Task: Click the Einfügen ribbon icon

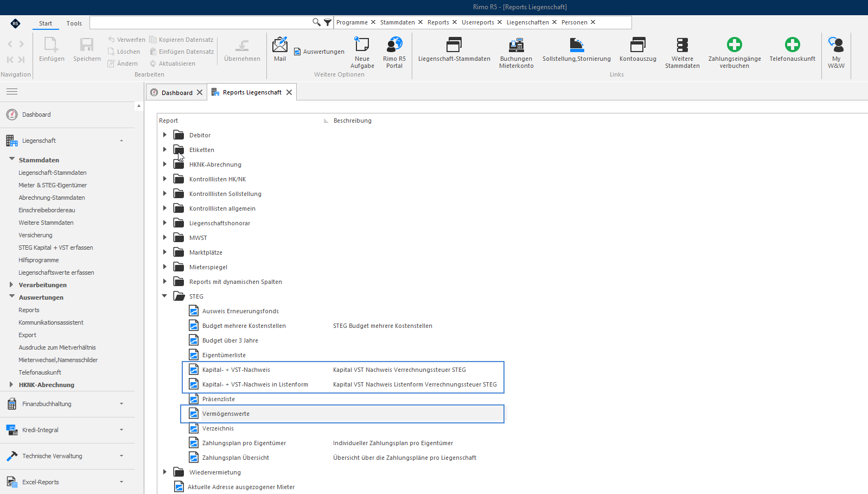Action: 52,45
